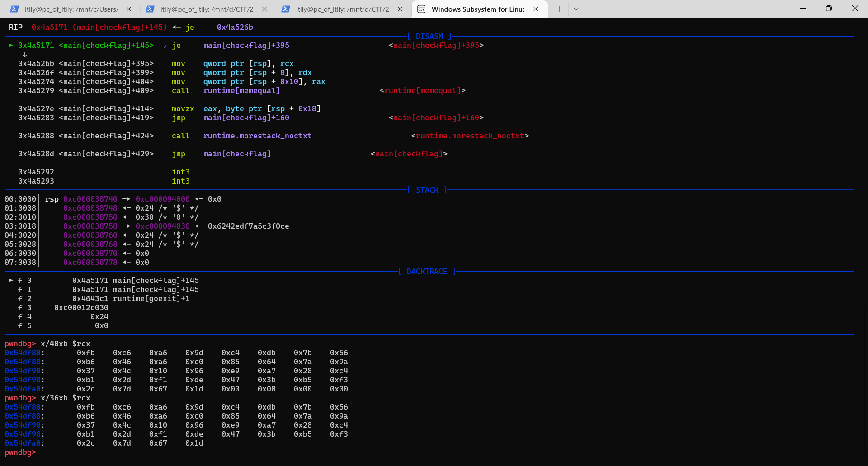Image resolution: width=868 pixels, height=466 pixels.
Task: Maximize or restore the terminal window
Action: click(829, 9)
